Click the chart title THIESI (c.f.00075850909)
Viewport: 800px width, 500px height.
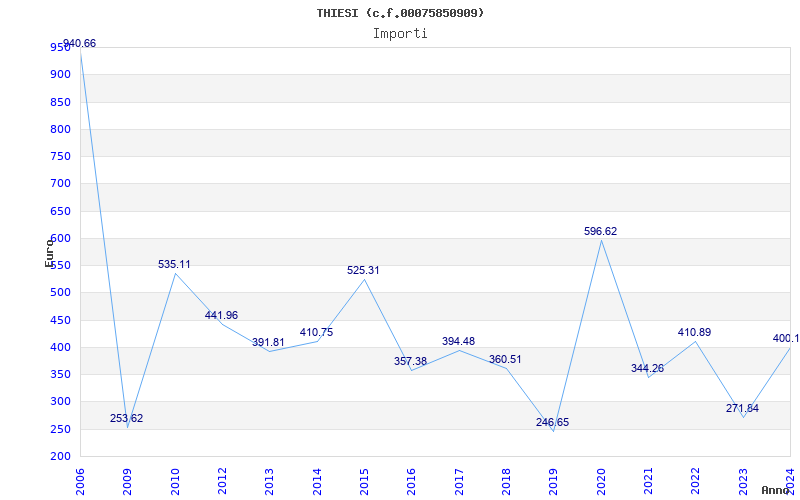point(400,13)
